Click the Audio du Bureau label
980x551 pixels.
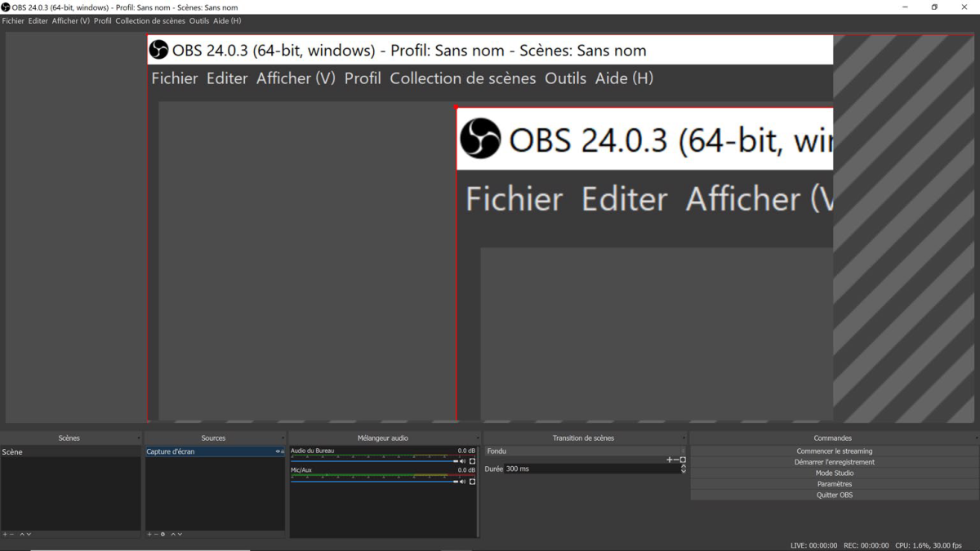point(313,451)
